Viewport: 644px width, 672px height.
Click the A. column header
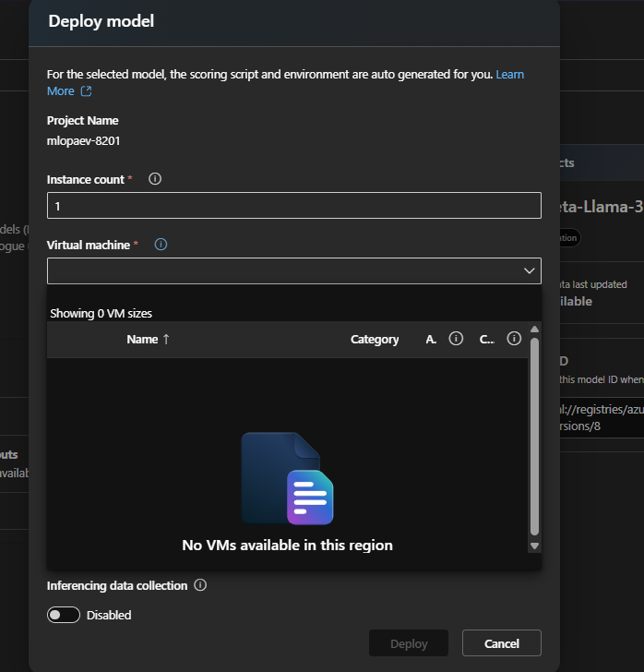[431, 340]
